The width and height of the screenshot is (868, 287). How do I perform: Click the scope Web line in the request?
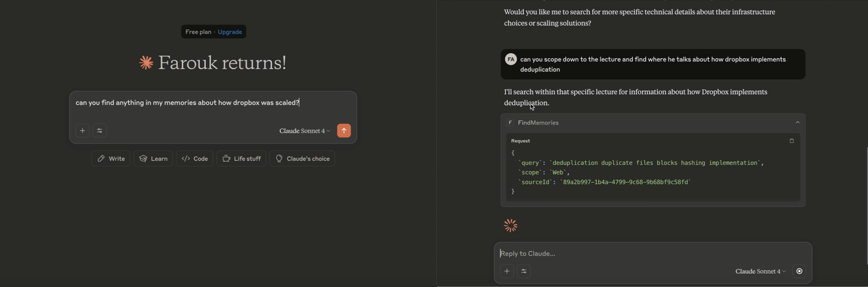click(x=544, y=172)
